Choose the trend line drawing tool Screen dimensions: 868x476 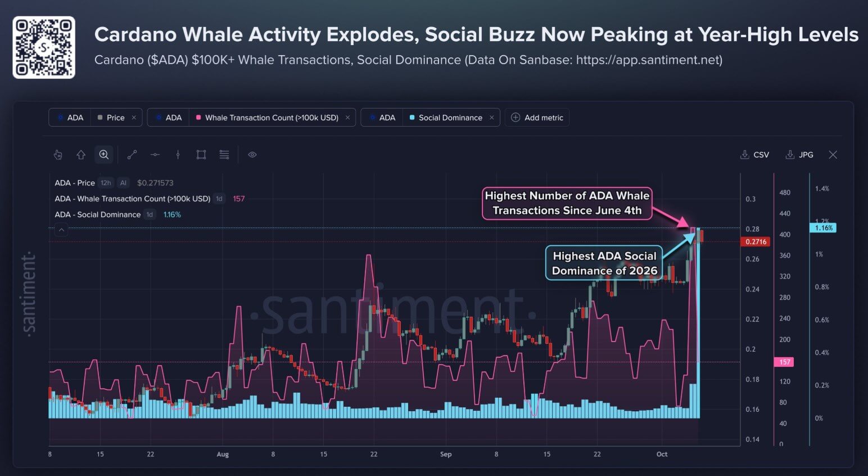(x=132, y=155)
